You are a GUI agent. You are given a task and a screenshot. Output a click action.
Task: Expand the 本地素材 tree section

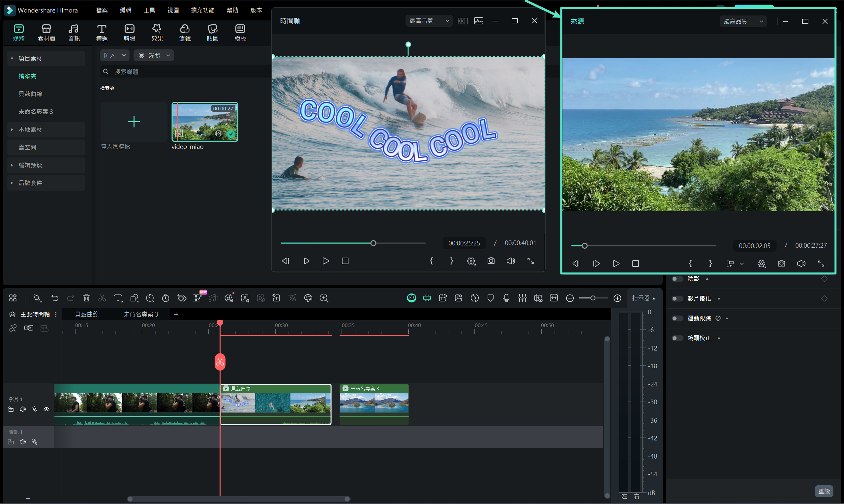point(12,130)
